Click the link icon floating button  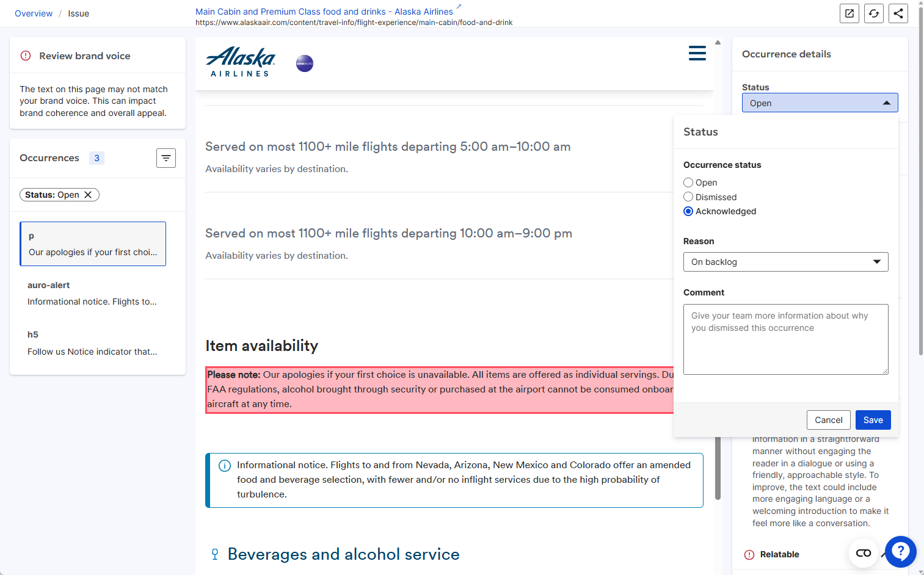(x=864, y=553)
